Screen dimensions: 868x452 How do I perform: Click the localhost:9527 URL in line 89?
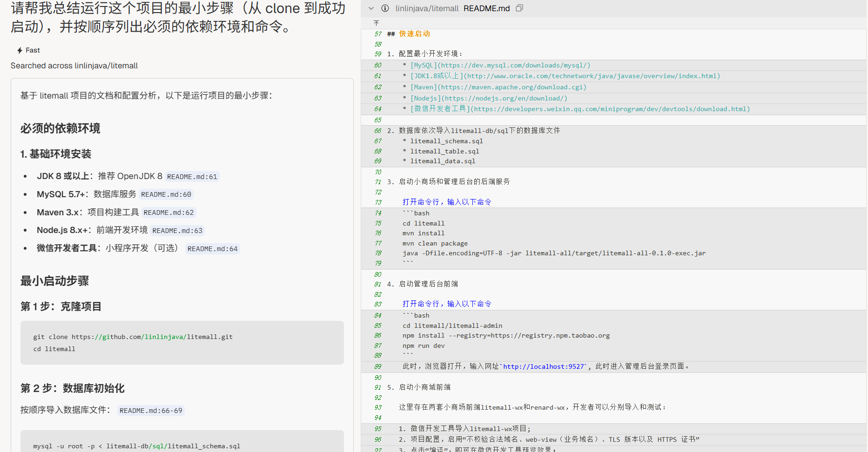(x=544, y=366)
